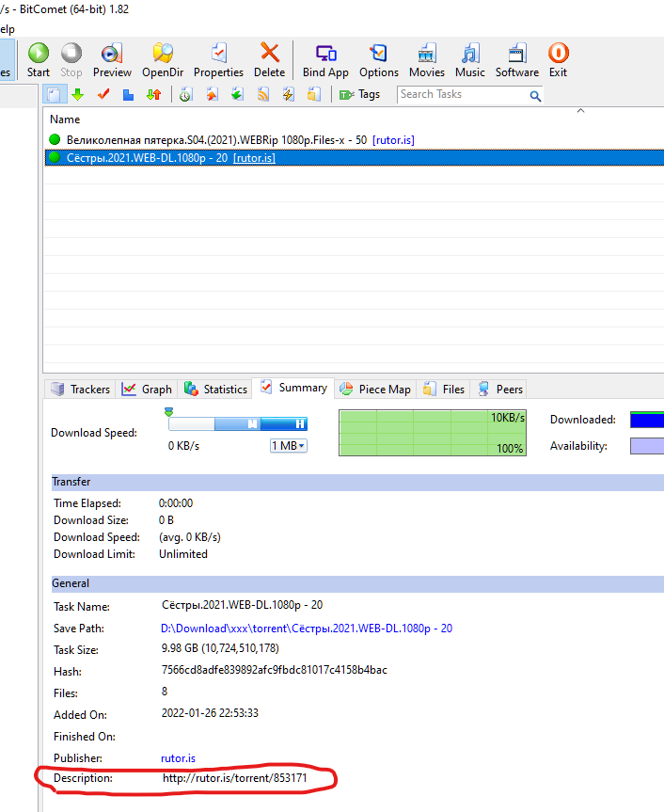This screenshot has height=812, width=664.
Task: Click the magnifier search icon
Action: pyautogui.click(x=535, y=96)
